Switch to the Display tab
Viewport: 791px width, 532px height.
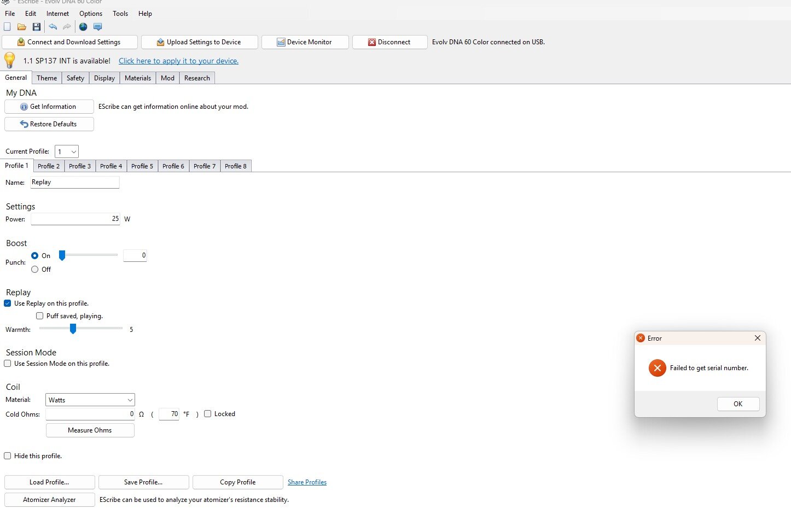(x=104, y=78)
